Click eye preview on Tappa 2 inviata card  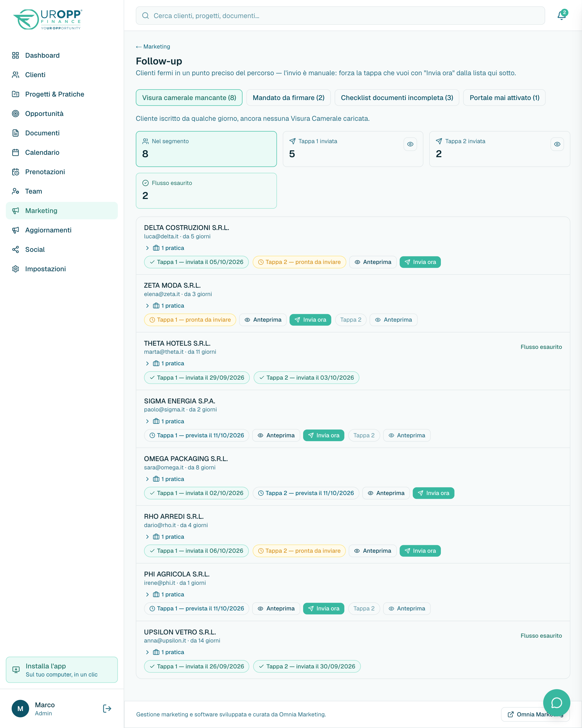[557, 144]
